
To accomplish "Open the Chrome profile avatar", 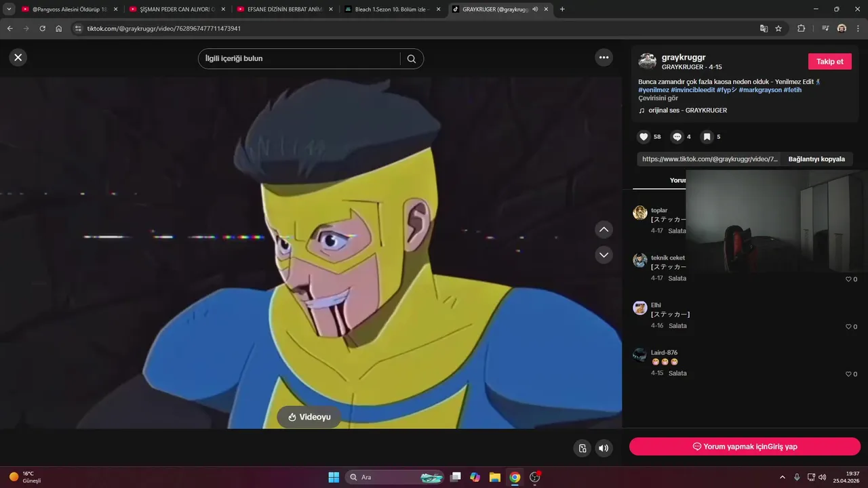I will coord(842,28).
